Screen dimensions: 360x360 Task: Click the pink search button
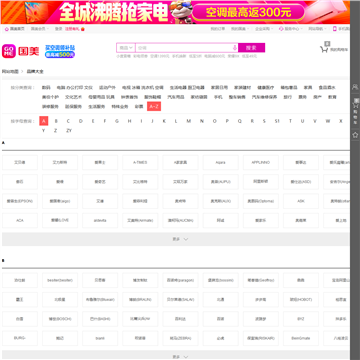pyautogui.click(x=251, y=48)
